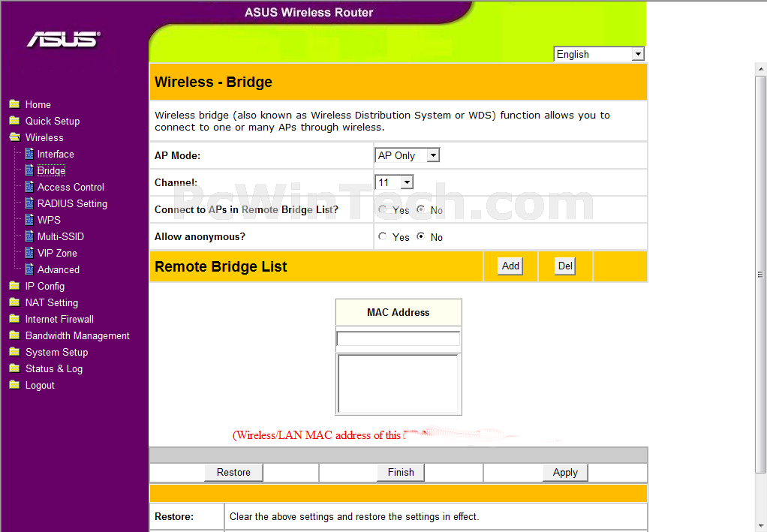Click the Bridge page icon
The height and width of the screenshot is (532, 767).
[29, 170]
